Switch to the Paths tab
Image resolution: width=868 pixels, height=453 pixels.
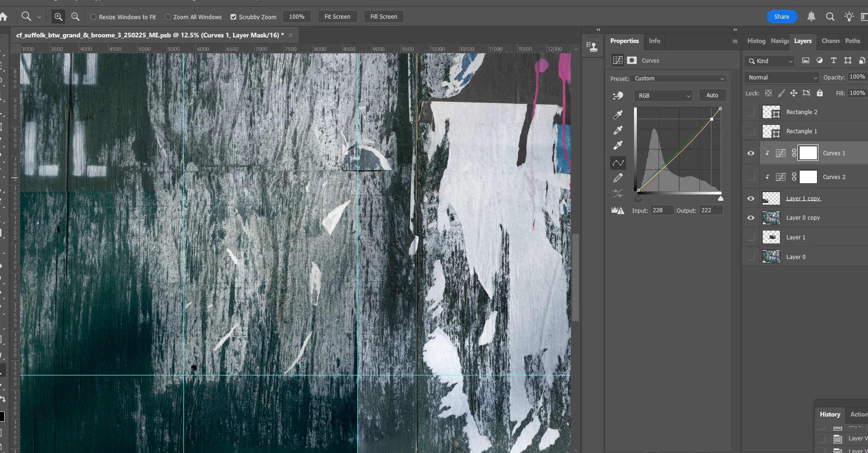[853, 41]
